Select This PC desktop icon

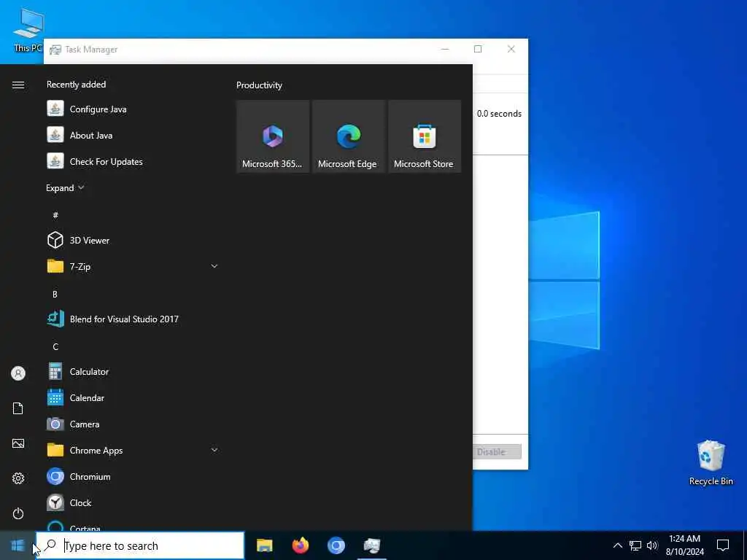click(x=28, y=30)
